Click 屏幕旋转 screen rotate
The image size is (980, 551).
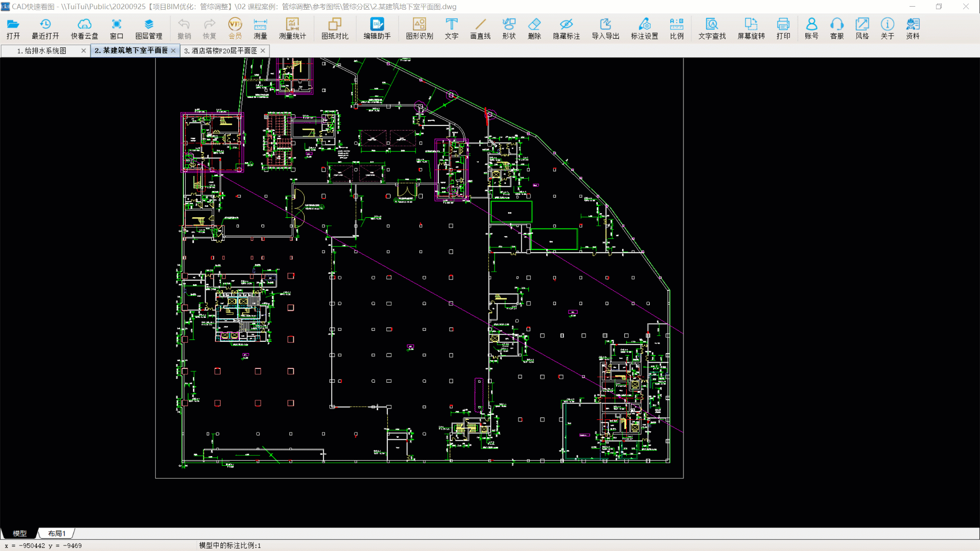click(x=751, y=29)
